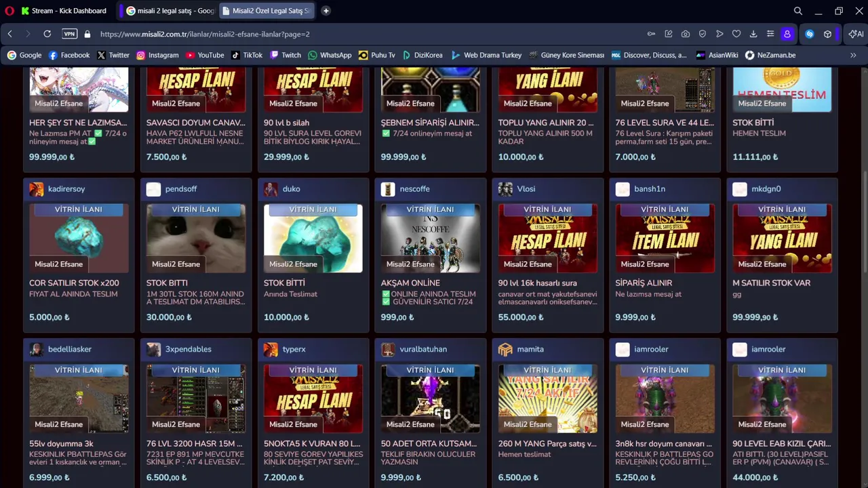
Task: Open the Facebook bookmark
Action: pos(69,55)
